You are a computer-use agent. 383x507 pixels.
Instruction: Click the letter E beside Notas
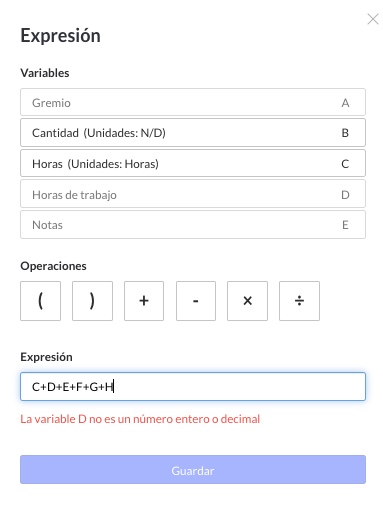pyautogui.click(x=345, y=225)
